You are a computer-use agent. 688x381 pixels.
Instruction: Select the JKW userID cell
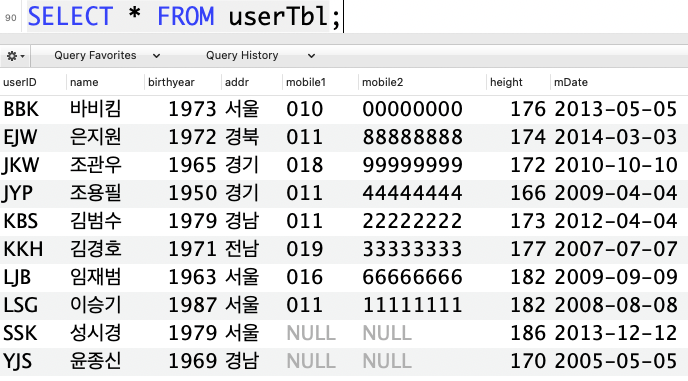click(x=21, y=165)
